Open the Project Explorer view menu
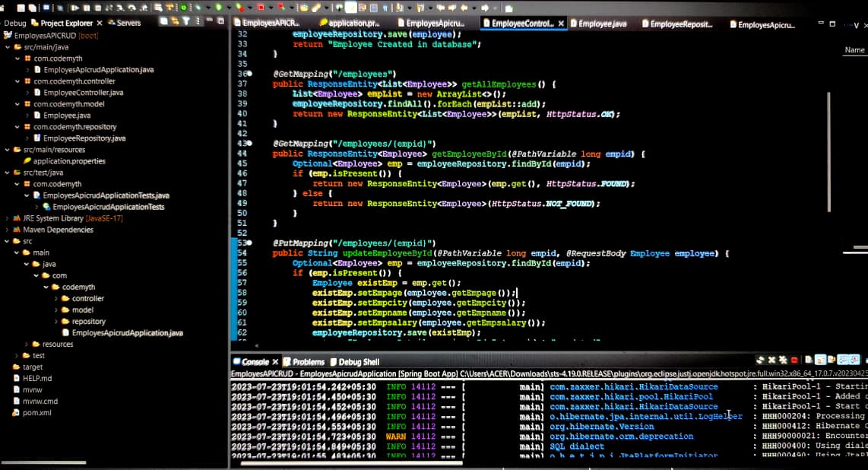The height and width of the screenshot is (470, 868). click(x=198, y=22)
